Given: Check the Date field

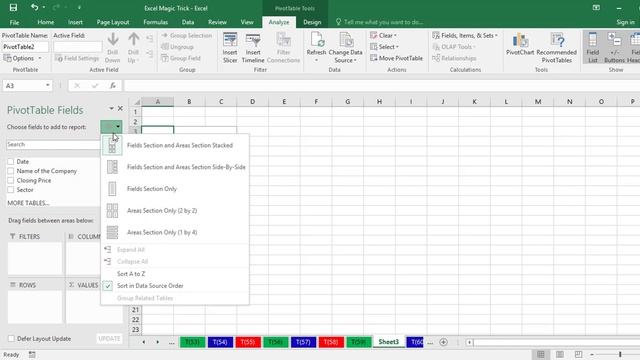Looking at the screenshot, I should tap(11, 162).
